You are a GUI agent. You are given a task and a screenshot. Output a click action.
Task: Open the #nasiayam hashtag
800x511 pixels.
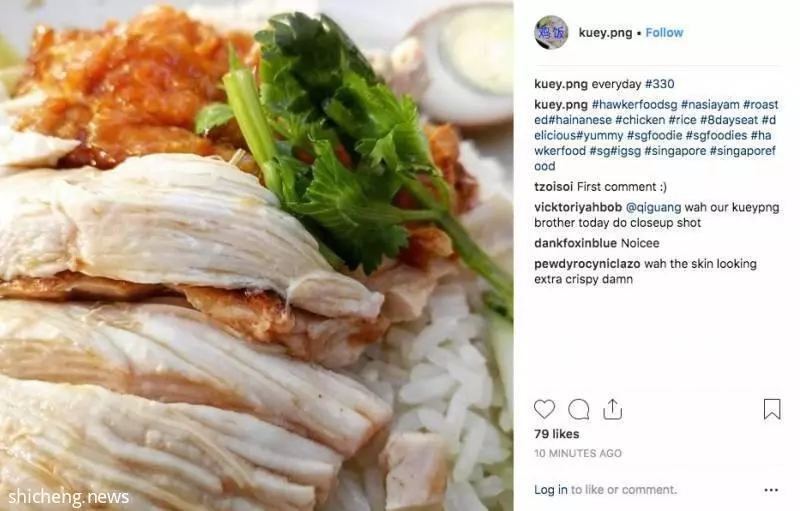[710, 105]
